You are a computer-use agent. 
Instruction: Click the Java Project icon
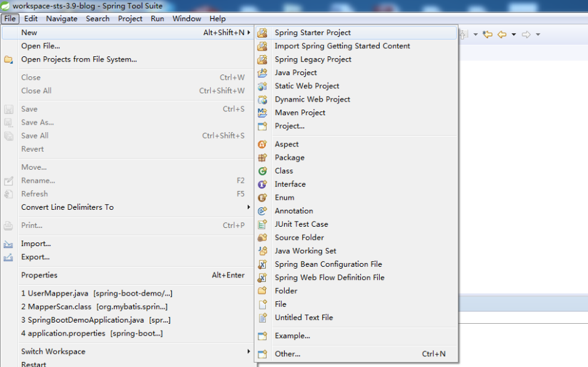click(263, 73)
